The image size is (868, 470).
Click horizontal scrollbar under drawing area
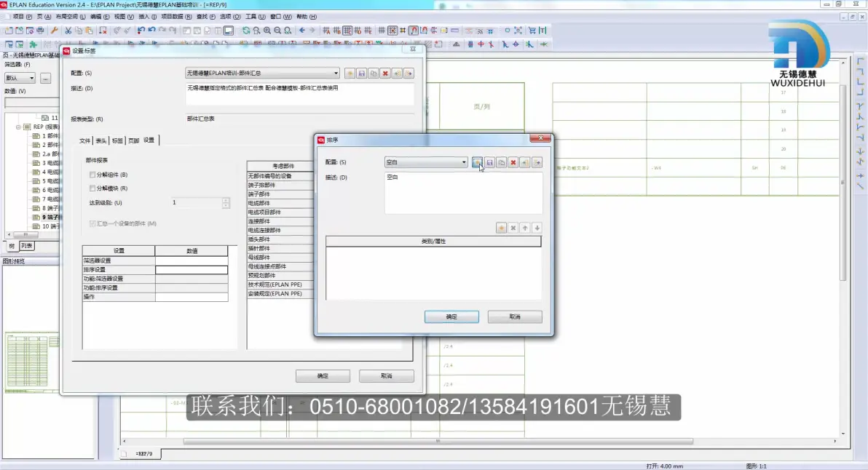click(x=438, y=441)
